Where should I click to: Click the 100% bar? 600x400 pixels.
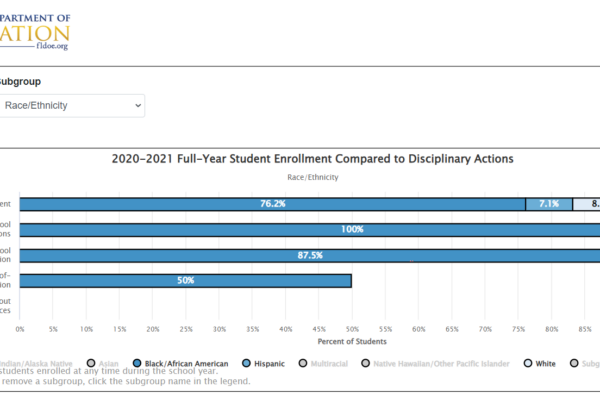(310, 230)
